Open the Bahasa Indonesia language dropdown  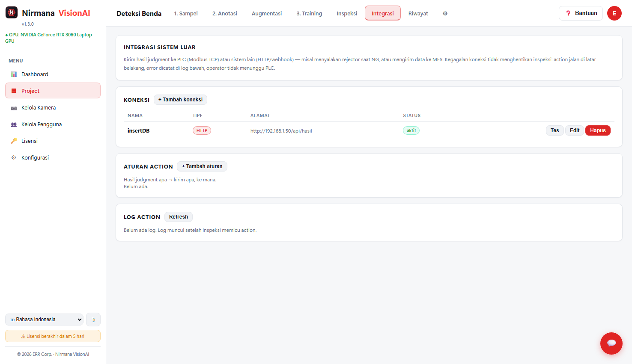45,320
